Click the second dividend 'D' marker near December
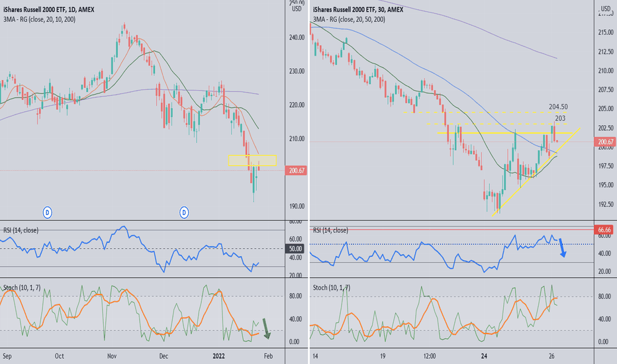Image resolution: width=617 pixels, height=364 pixels. [x=184, y=212]
